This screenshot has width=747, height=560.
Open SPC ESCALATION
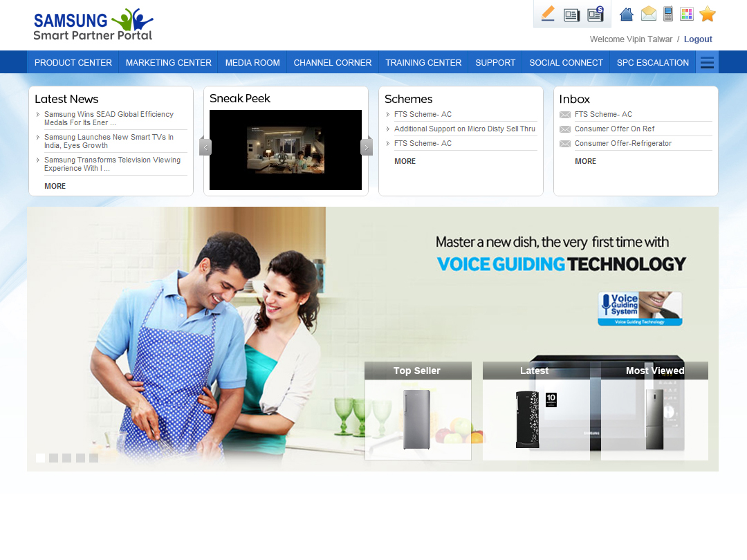pyautogui.click(x=653, y=62)
